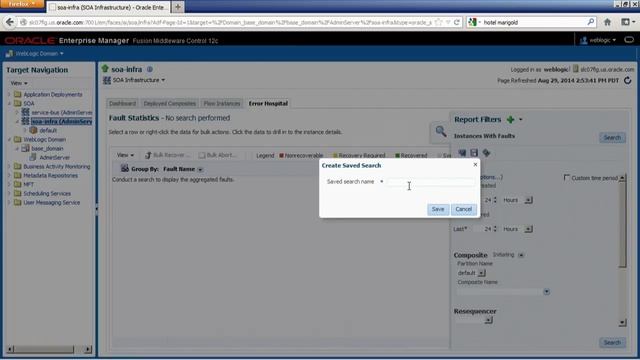Click the bookmark icon next to save icon

(x=486, y=153)
